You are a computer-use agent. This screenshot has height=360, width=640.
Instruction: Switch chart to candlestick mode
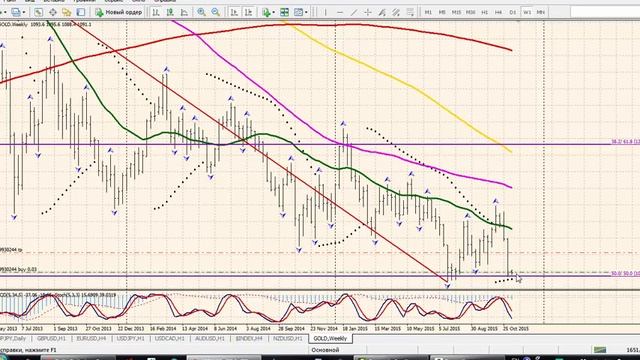pyautogui.click(x=170, y=12)
